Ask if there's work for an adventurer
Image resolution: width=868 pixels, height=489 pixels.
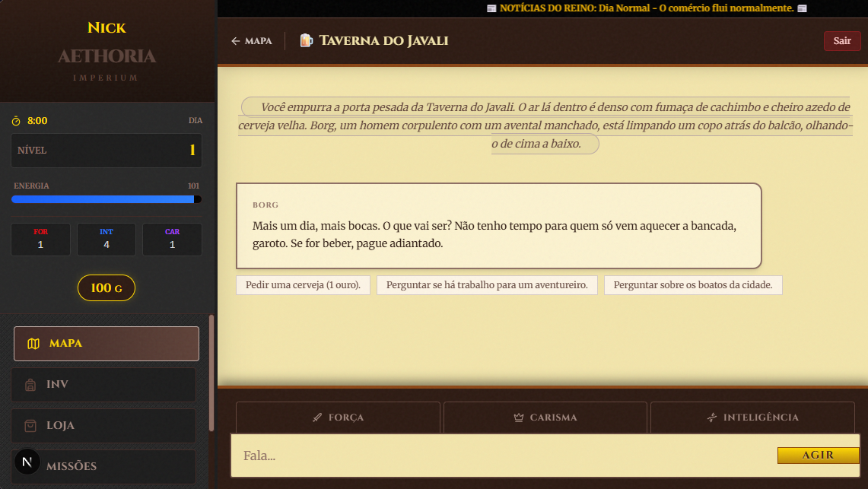coord(487,286)
